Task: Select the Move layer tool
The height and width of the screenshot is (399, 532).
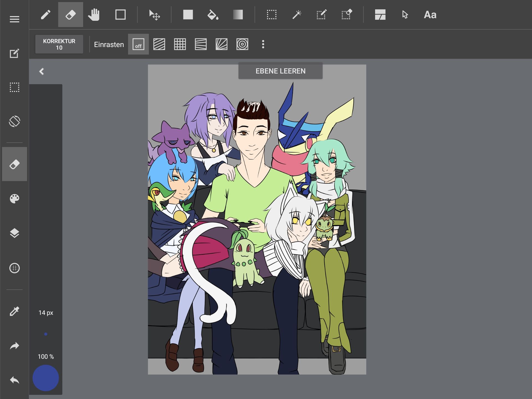Action: [x=154, y=15]
